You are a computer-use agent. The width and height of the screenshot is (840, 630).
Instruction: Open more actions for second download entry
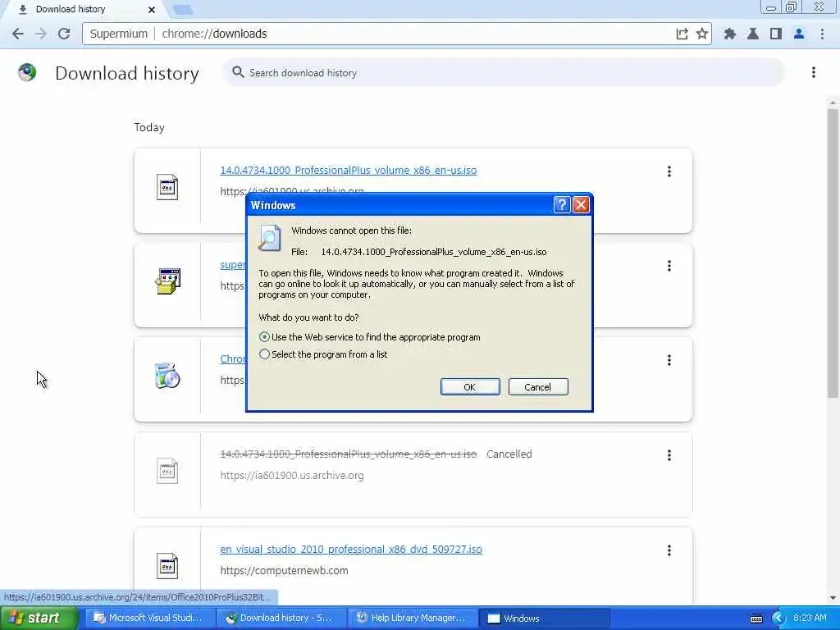(x=669, y=266)
